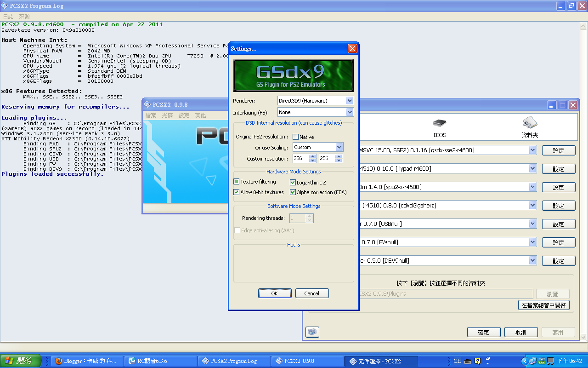This screenshot has height=368, width=588.
Task: Uncheck the Logarithmic Z checkbox
Action: 293,183
